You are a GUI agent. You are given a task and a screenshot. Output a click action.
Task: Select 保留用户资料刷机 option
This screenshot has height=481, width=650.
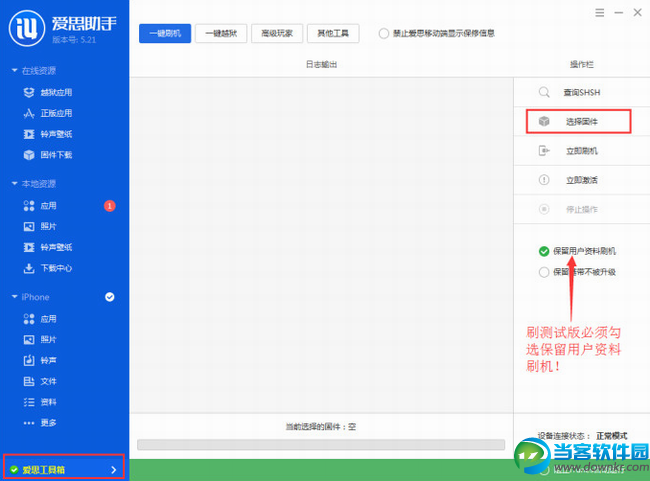577,251
